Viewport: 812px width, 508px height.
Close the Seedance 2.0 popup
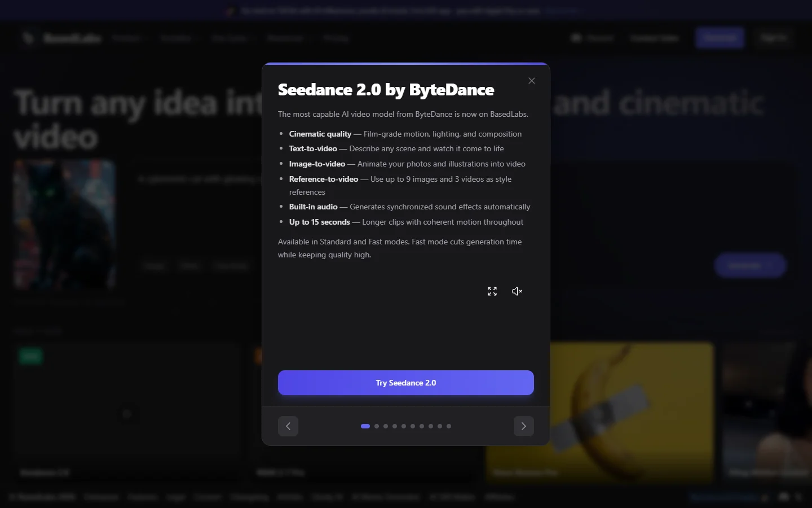[x=531, y=81]
